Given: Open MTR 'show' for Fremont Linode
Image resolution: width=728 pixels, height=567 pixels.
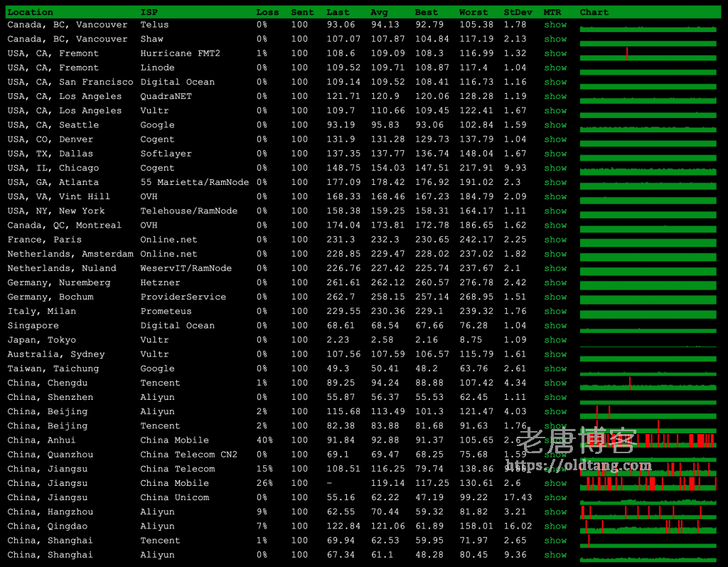Looking at the screenshot, I should coord(555,68).
